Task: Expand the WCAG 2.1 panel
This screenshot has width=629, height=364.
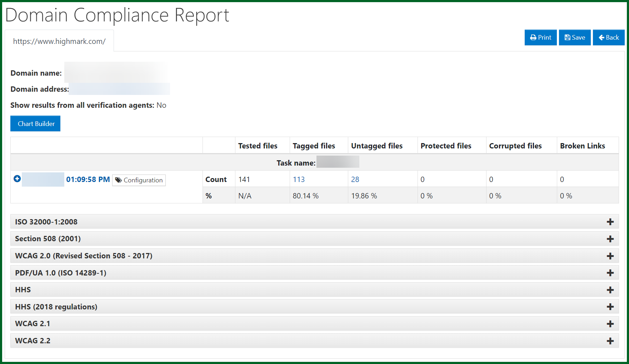Action: coord(314,324)
